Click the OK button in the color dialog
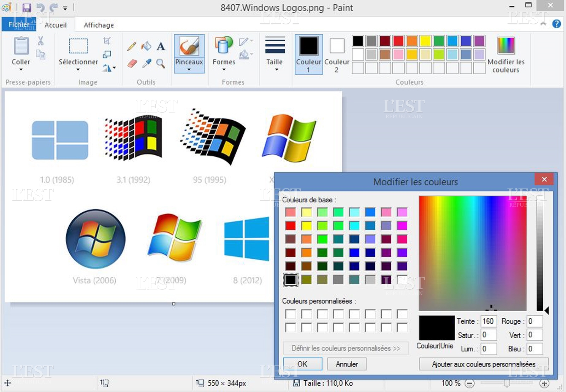The image size is (566, 392). point(303,364)
